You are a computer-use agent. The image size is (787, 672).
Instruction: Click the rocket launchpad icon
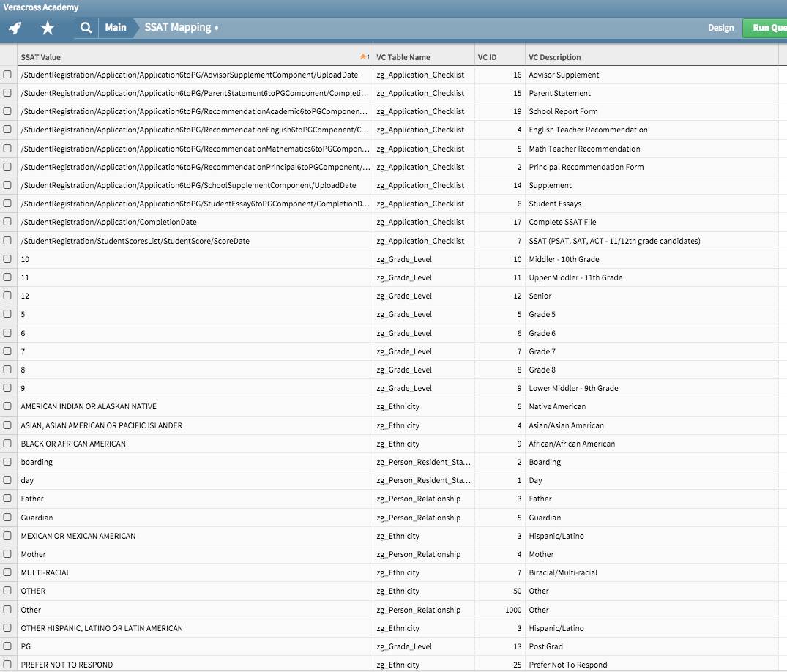[x=15, y=28]
